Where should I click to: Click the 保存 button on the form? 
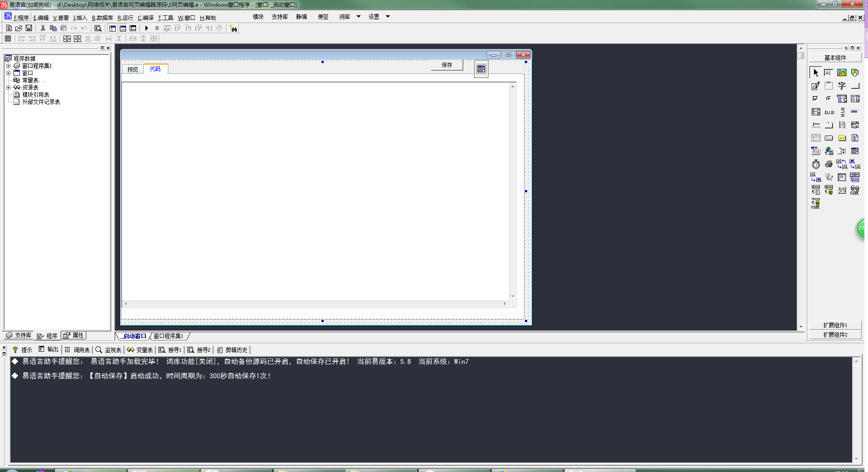coord(447,65)
